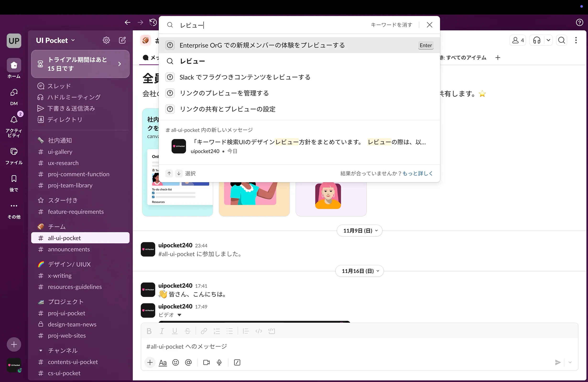Close the search dialog with X
Viewport: 588px width, 382px height.
(x=429, y=25)
